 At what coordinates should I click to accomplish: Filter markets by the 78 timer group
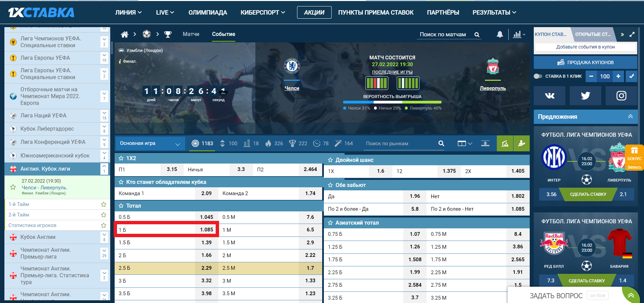tap(321, 144)
